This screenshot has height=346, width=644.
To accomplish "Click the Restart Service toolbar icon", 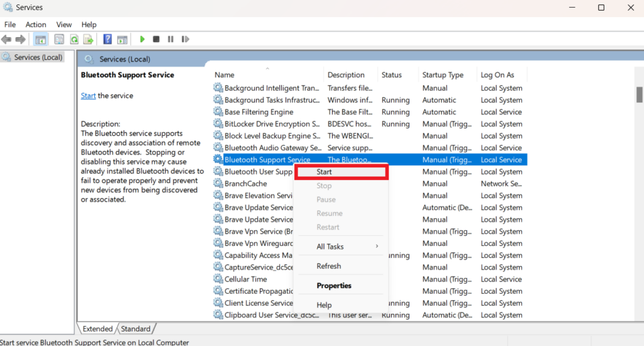I will point(186,40).
